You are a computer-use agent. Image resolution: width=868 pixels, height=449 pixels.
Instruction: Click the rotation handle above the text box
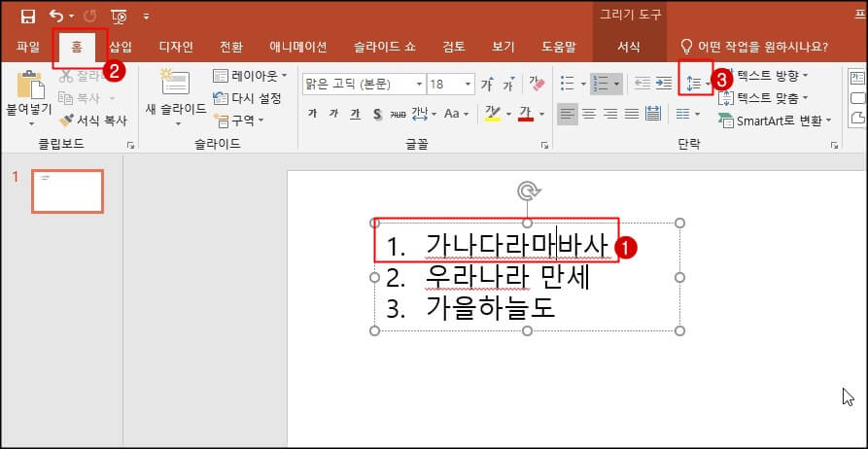click(528, 191)
